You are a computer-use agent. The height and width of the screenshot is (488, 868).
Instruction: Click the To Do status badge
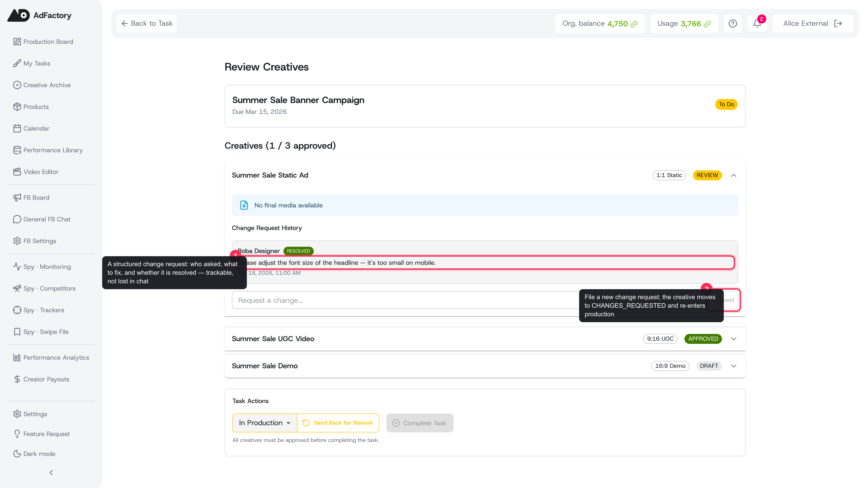point(726,104)
